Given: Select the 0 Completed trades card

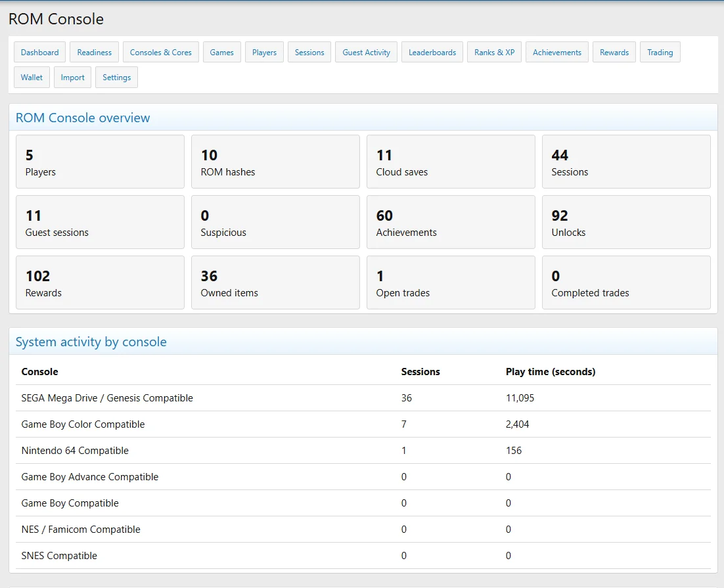Looking at the screenshot, I should (626, 283).
